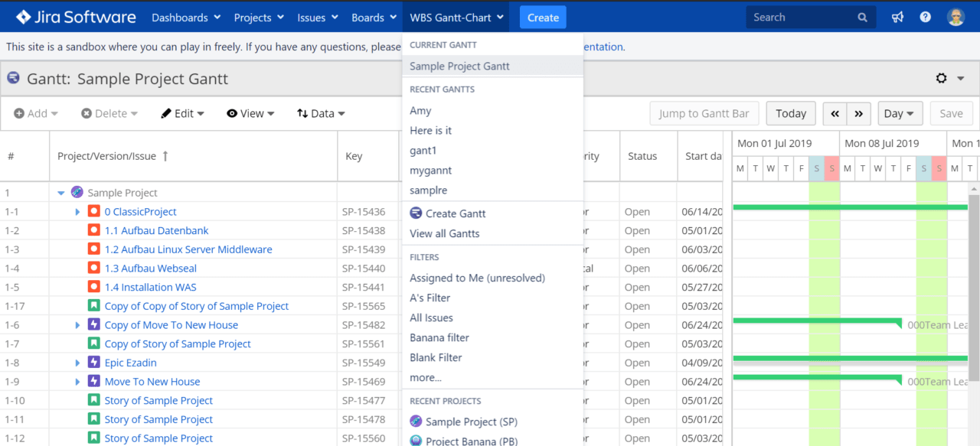
Task: Click the story icon of row 1-10
Action: 94,400
